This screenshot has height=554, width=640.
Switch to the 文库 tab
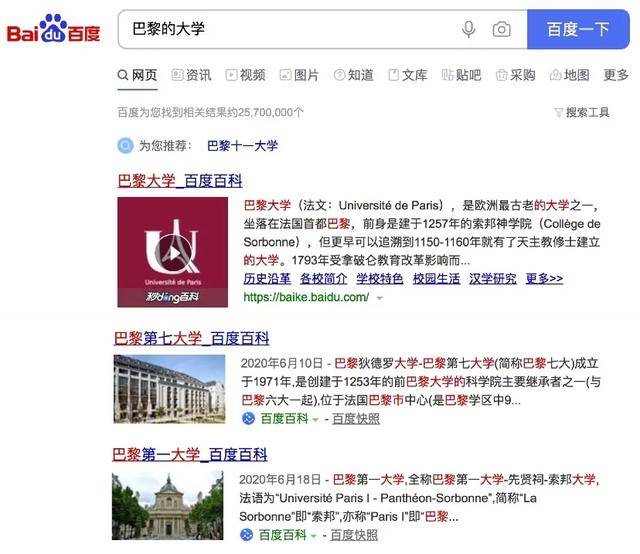pyautogui.click(x=407, y=75)
